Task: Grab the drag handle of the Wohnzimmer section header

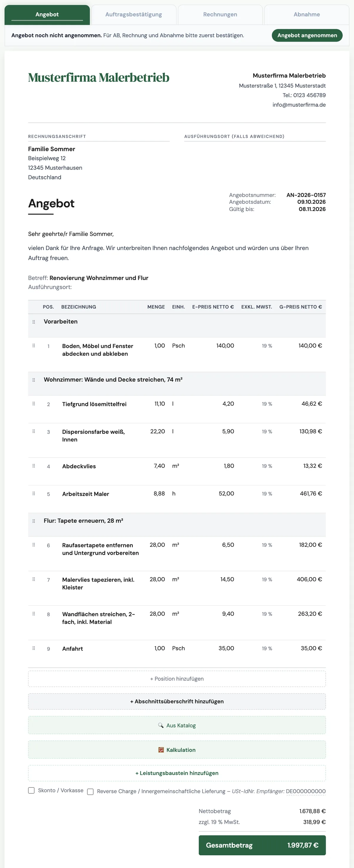Action: pyautogui.click(x=34, y=380)
